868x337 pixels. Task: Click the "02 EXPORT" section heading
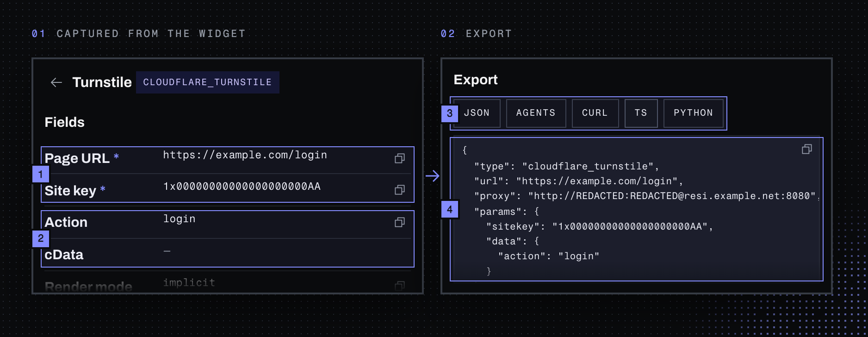[476, 34]
